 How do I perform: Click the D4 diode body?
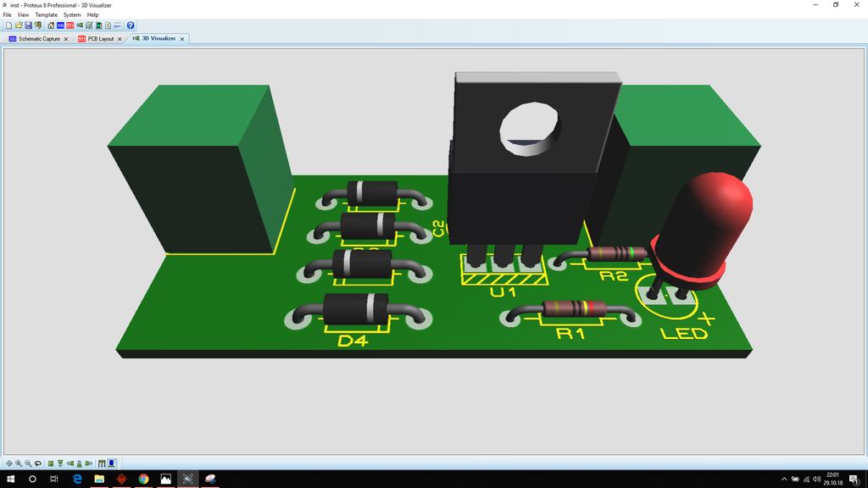[355, 310]
